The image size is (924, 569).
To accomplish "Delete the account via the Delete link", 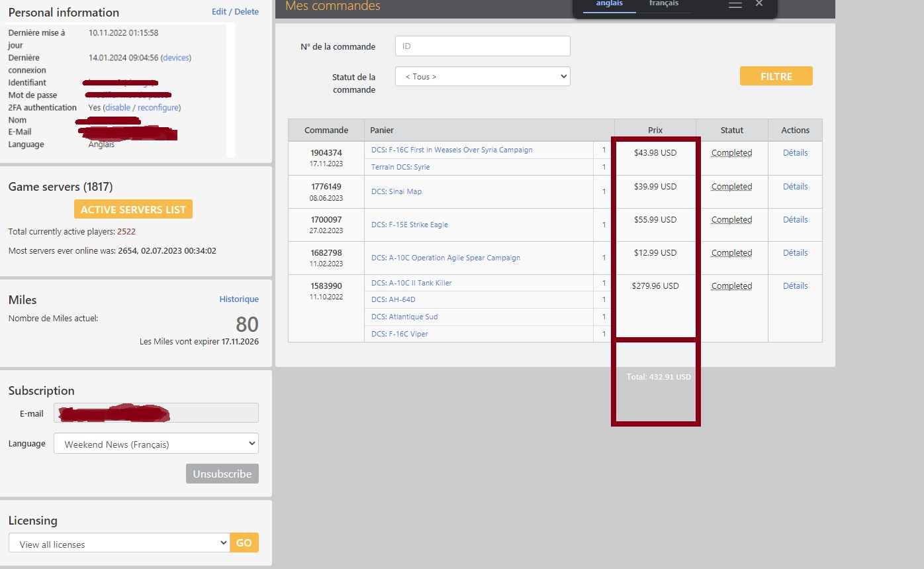I will coord(247,11).
